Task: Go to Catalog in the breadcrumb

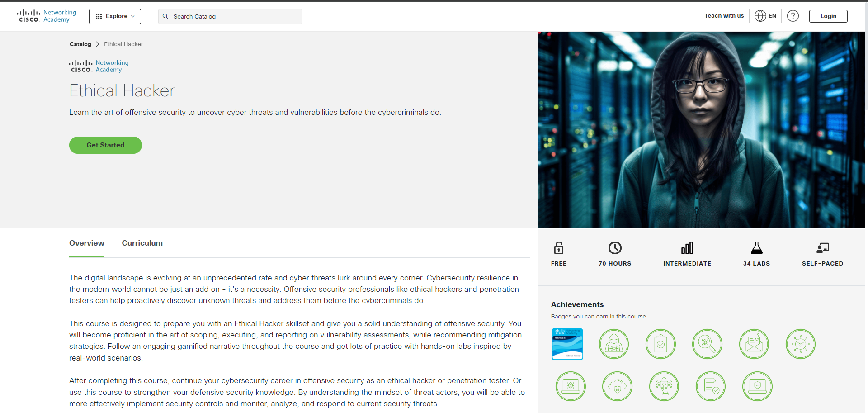Action: click(x=80, y=44)
